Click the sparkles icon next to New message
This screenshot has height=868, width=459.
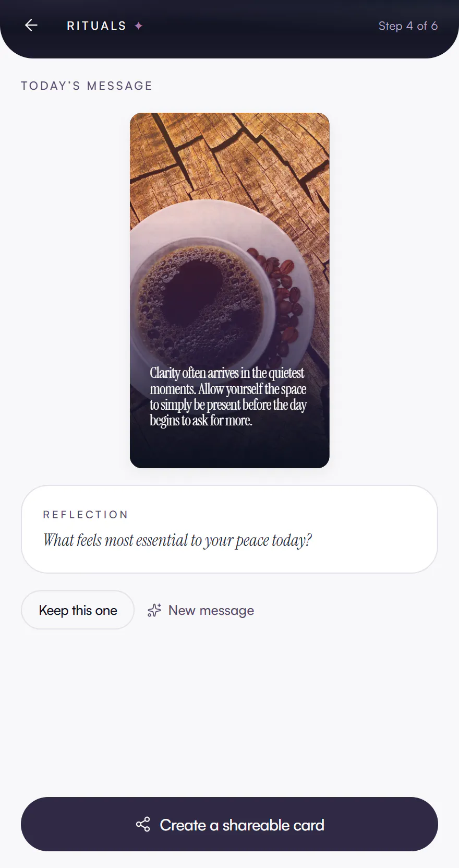pos(154,610)
